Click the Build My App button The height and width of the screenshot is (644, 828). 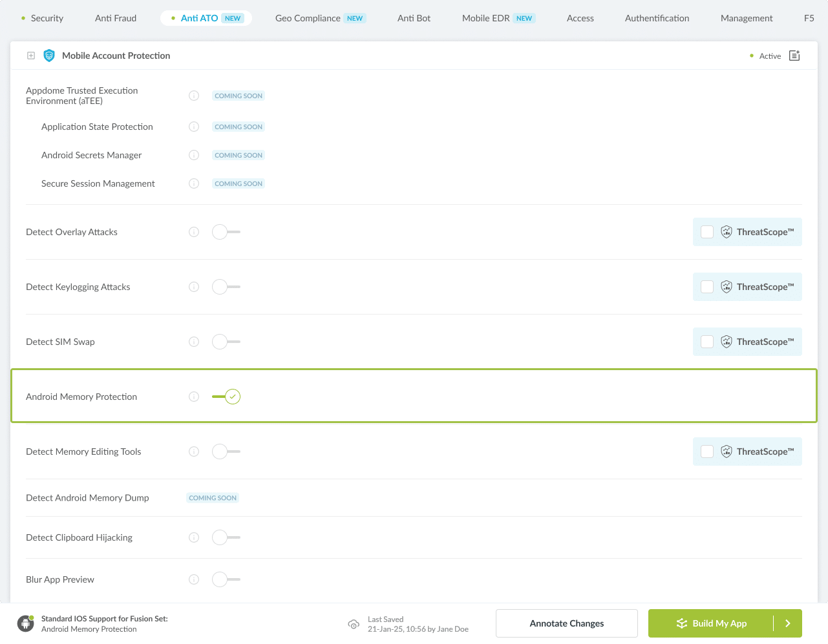pos(711,623)
